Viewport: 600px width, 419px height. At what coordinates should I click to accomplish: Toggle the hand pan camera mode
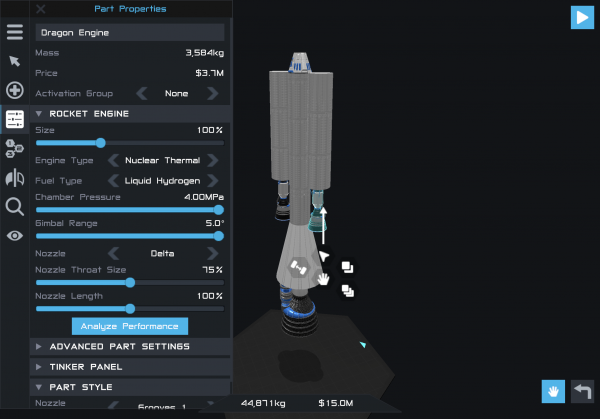[x=553, y=390]
